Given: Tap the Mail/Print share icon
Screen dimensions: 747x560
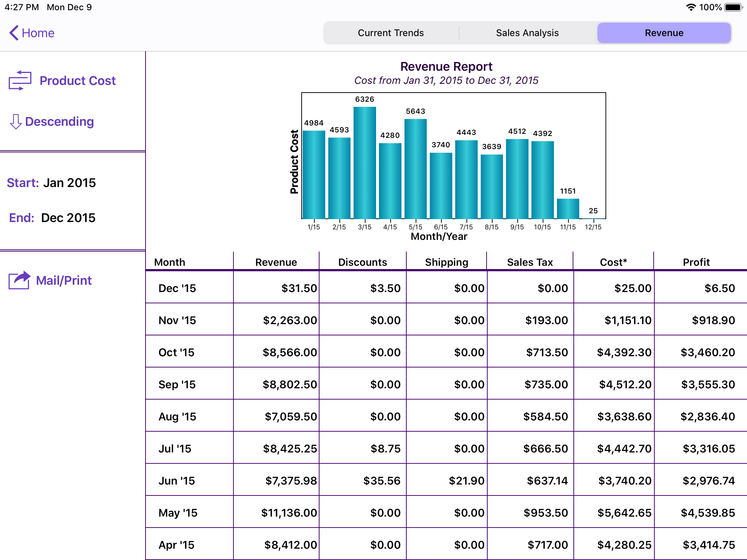Looking at the screenshot, I should (x=19, y=280).
